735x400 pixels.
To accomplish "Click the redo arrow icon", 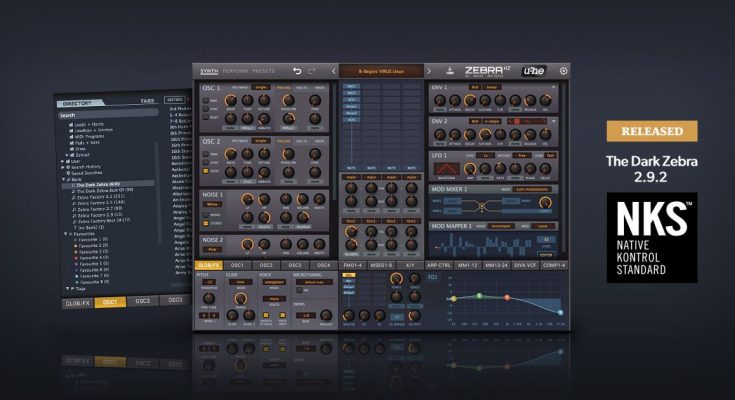I will coord(312,71).
